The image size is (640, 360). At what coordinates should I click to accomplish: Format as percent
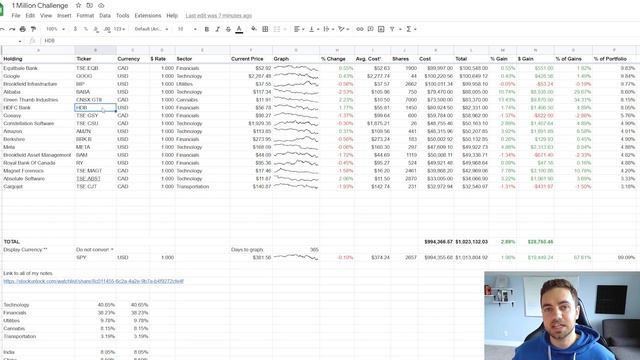tap(86, 29)
